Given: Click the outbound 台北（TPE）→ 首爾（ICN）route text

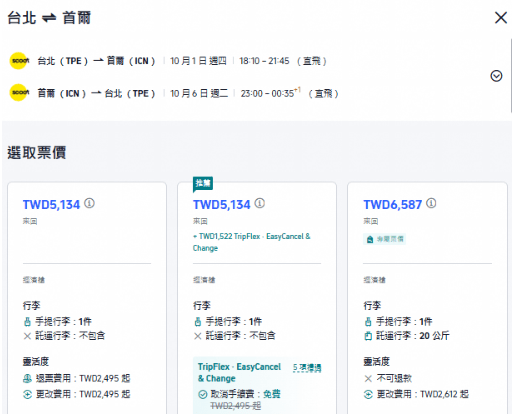Looking at the screenshot, I should coord(96,61).
